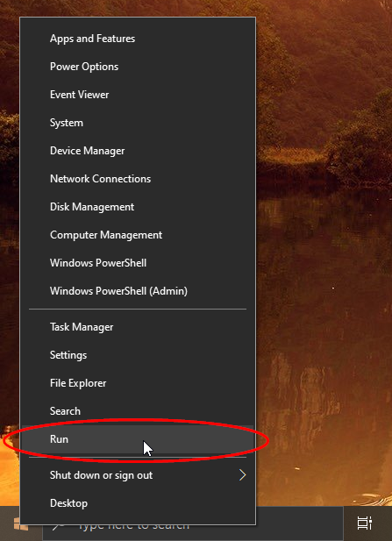Open Settings from the menu
392x541 pixels.
138,355
